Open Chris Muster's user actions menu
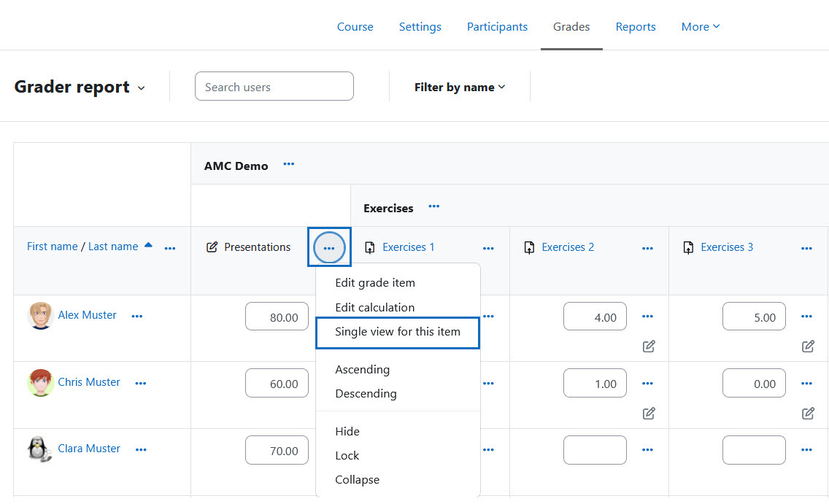The width and height of the screenshot is (829, 504). coord(141,384)
